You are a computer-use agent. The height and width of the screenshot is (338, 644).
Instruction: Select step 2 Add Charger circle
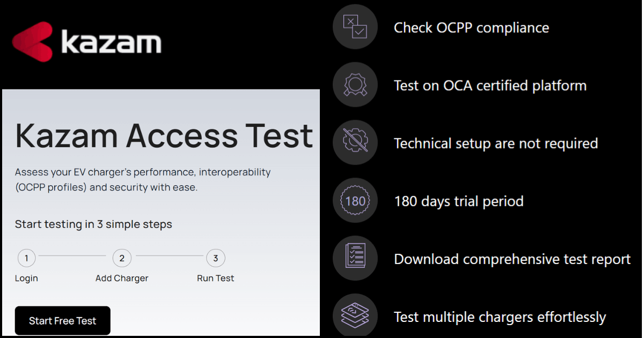point(122,258)
